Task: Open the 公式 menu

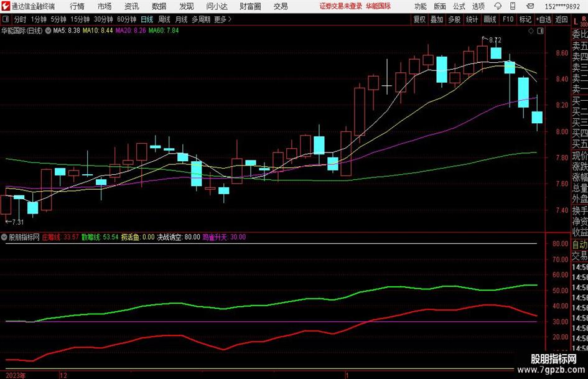Action: pos(459,6)
